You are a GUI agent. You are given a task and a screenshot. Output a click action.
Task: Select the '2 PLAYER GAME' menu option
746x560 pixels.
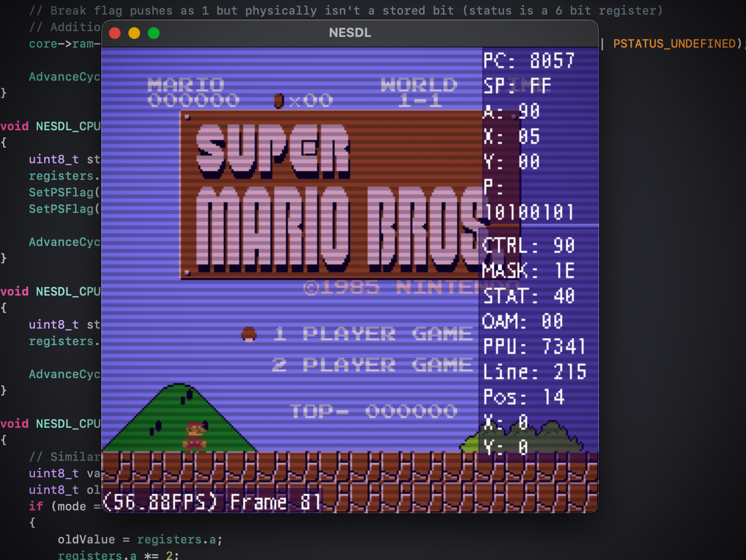coord(373,365)
